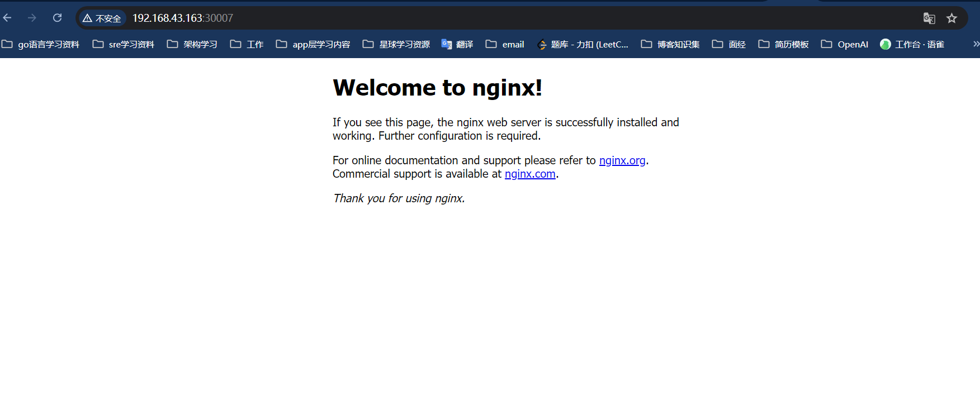This screenshot has width=980, height=409.
Task: Open the OpenAI bookmark folder
Action: tap(845, 44)
